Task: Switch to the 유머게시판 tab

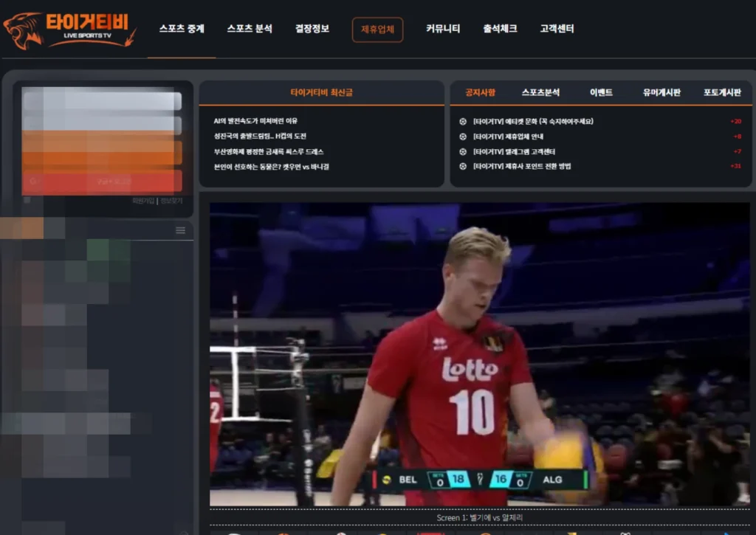Action: tap(661, 92)
